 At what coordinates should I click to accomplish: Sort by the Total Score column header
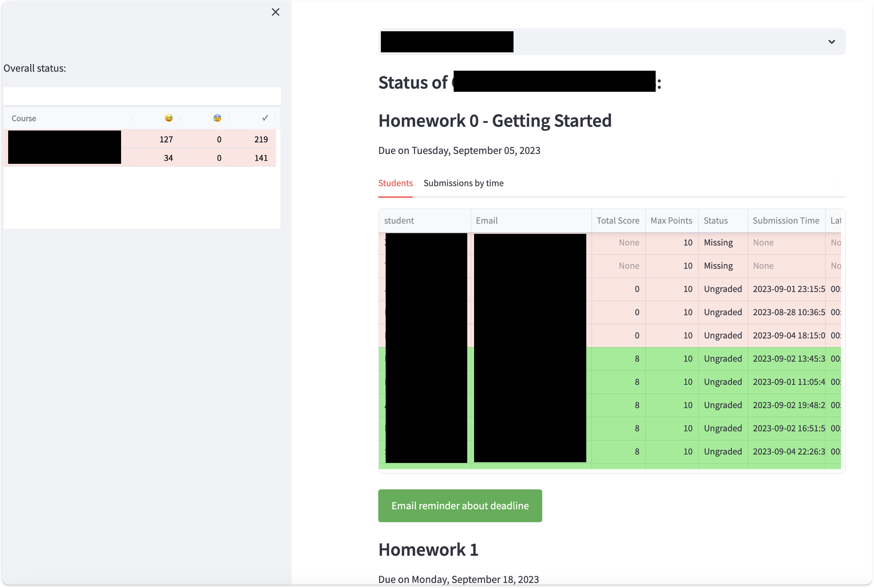(618, 221)
